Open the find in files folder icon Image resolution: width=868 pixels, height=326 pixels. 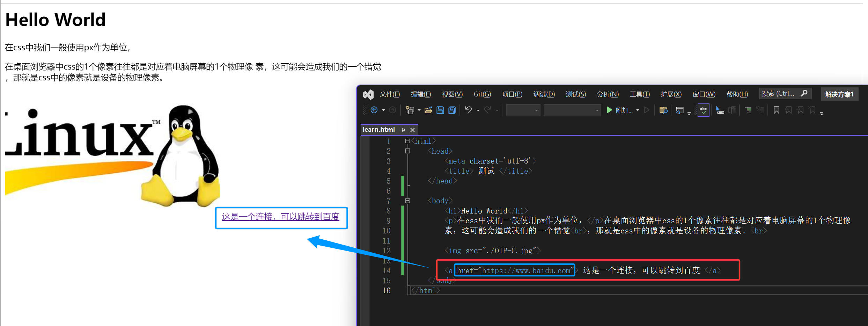click(663, 110)
